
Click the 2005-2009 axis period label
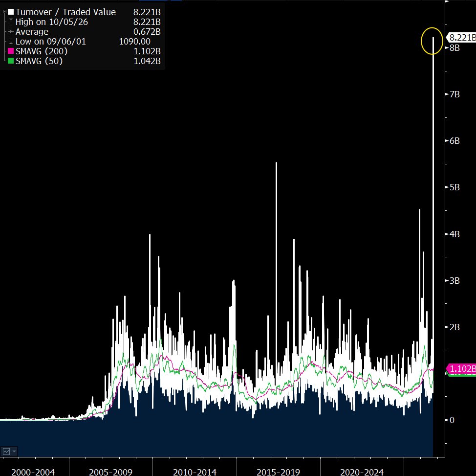[x=110, y=472]
